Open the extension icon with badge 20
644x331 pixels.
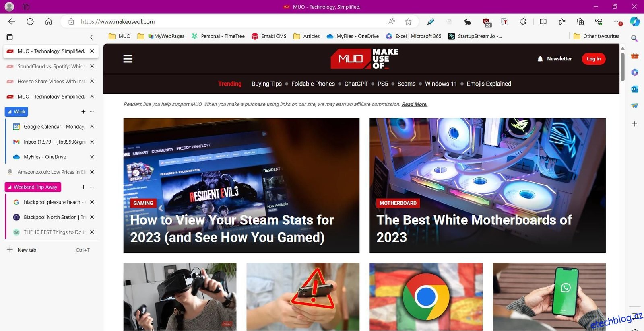pos(487,22)
